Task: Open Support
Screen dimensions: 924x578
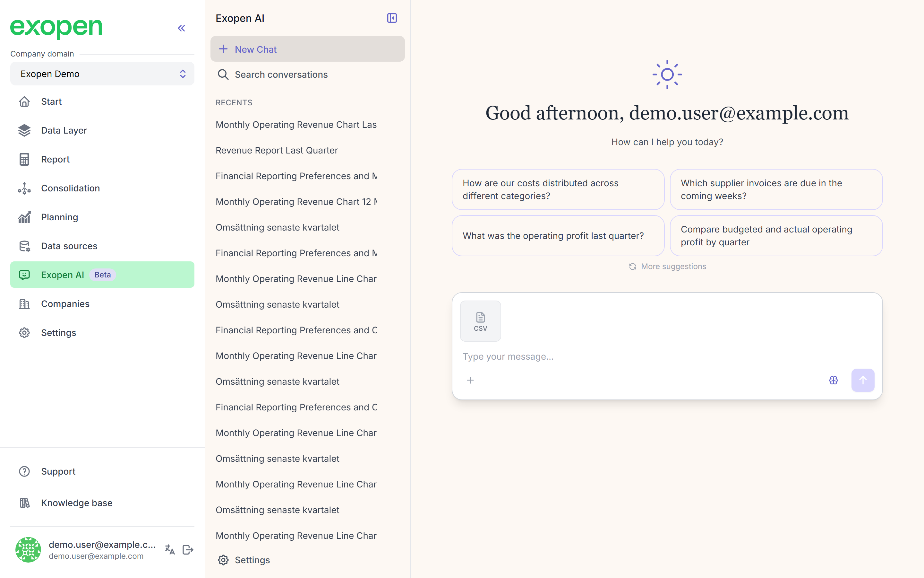Action: 102,471
